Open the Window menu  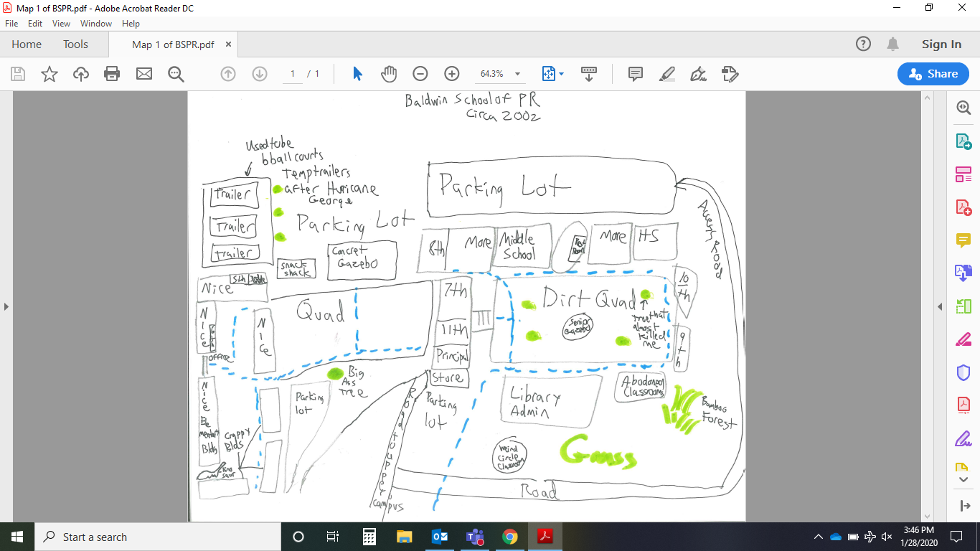[x=96, y=24]
